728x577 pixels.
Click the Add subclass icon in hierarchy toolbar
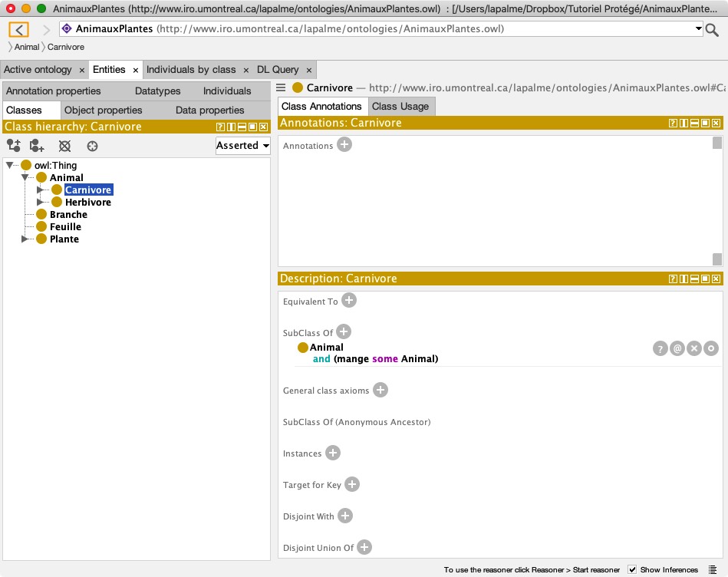13,146
